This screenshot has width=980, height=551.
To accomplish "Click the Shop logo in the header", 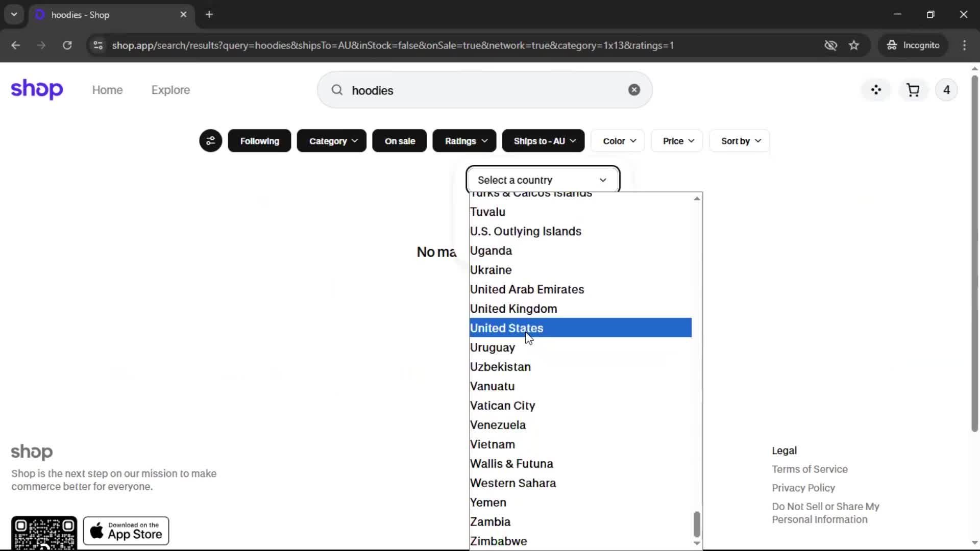I will pos(37,89).
